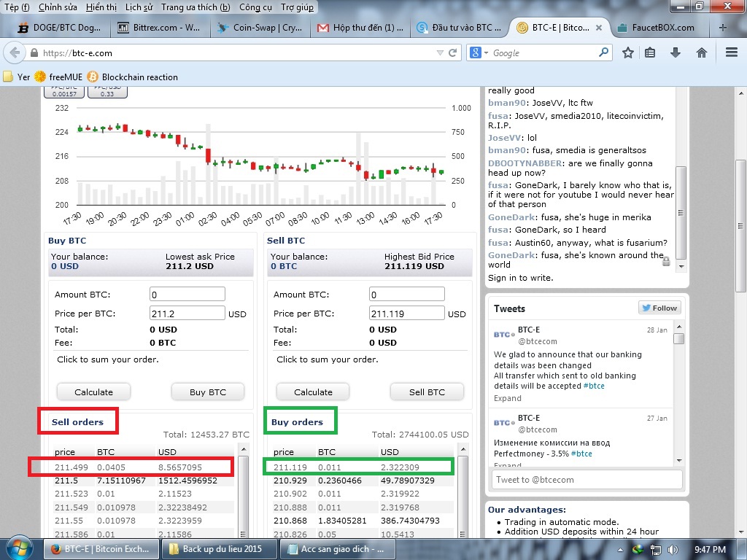Open the URL bar history dropdown arrow
Image resolution: width=747 pixels, height=560 pixels.
[439, 52]
